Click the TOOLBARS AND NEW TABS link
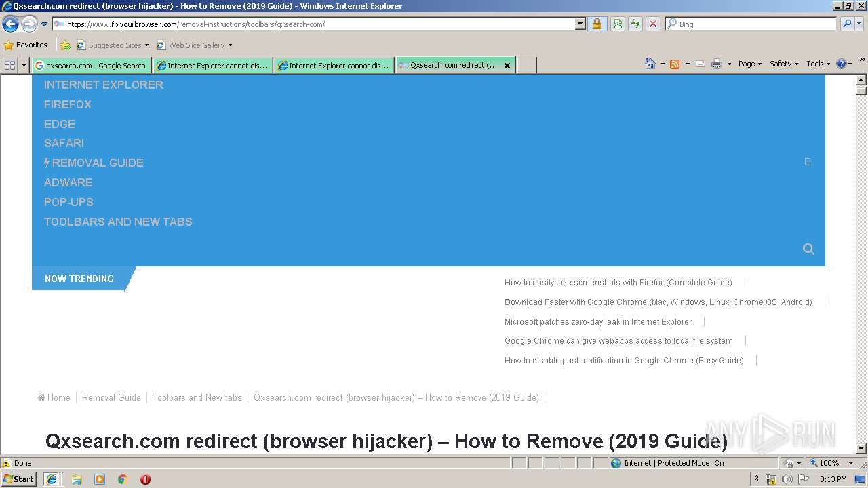This screenshot has width=868, height=488. pos(118,222)
